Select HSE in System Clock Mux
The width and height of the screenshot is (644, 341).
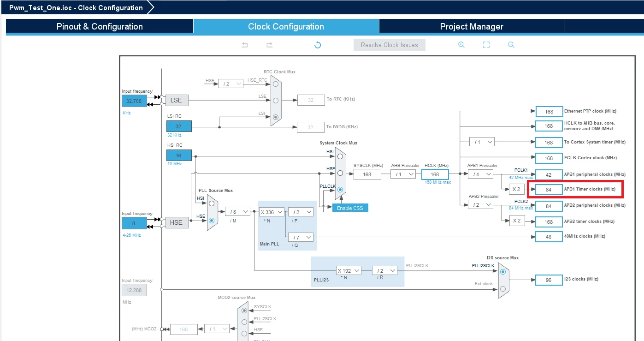click(340, 173)
